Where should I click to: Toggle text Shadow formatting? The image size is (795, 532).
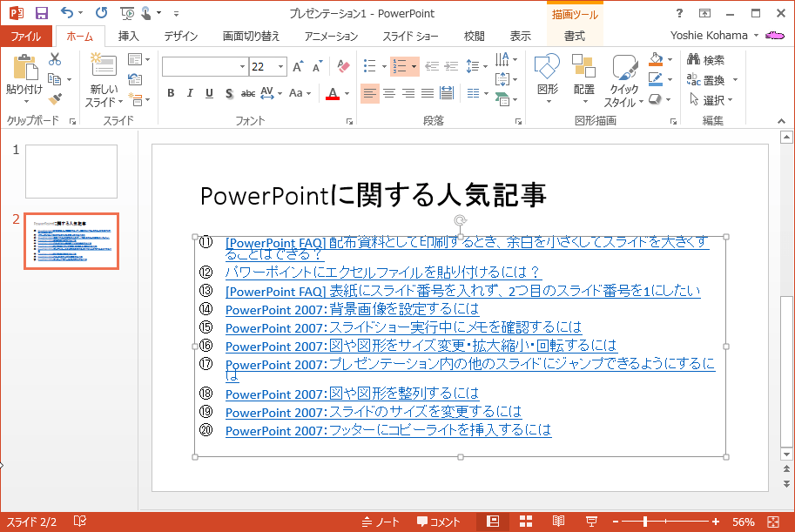coord(229,93)
